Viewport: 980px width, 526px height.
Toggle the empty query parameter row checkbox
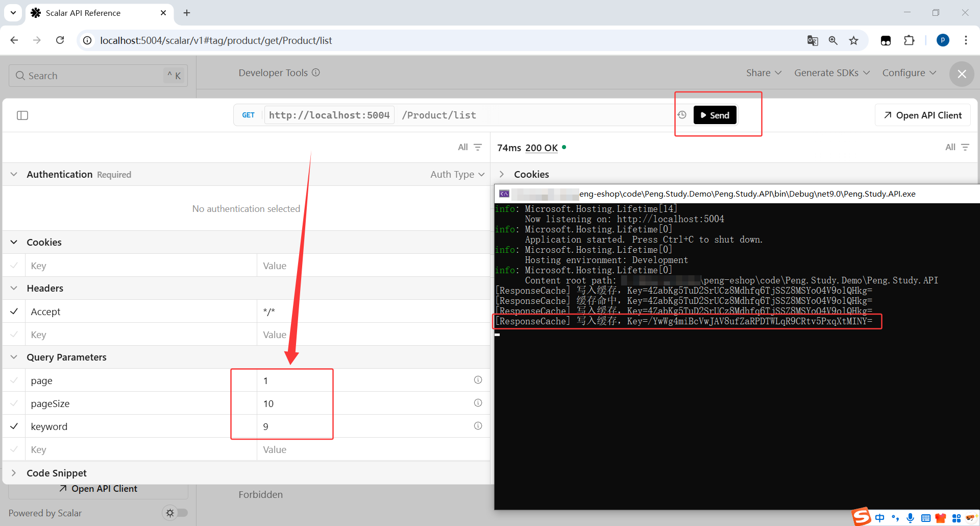(14, 449)
